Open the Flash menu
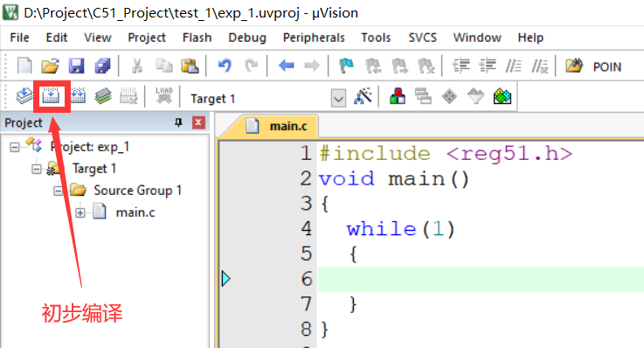Screen dimensions: 644x348 pos(197,38)
